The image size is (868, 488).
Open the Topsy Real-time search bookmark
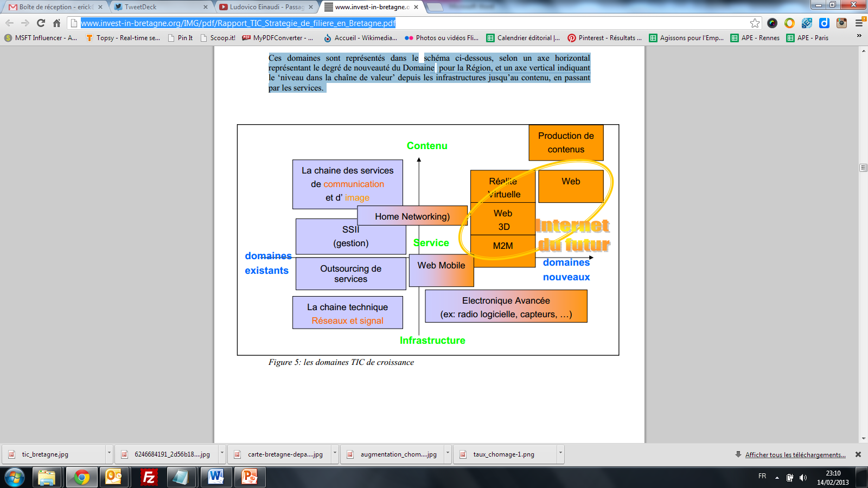click(123, 38)
